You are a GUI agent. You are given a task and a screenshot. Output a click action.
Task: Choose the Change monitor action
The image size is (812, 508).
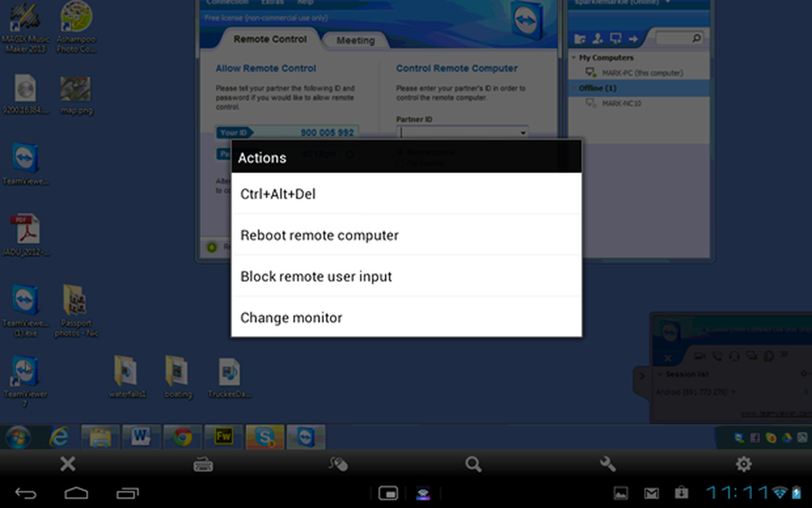coord(407,317)
